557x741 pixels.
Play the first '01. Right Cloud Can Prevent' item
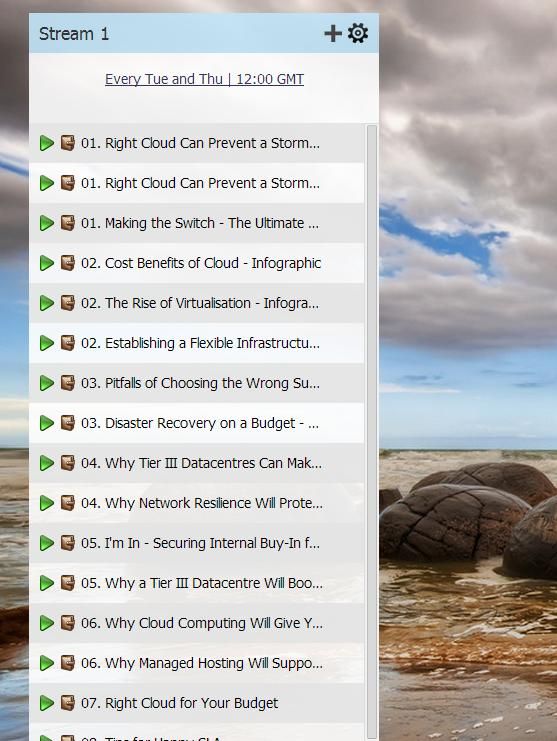(47, 143)
